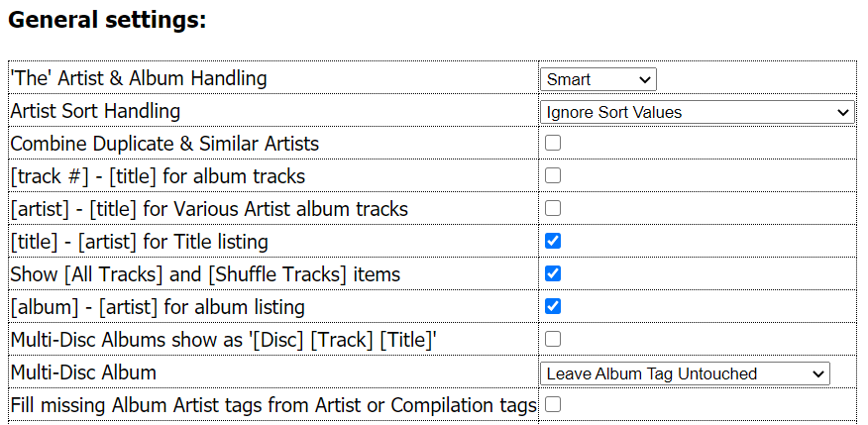This screenshot has width=868, height=425.
Task: Click the Combine Duplicate & Similar Artists label
Action: pyautogui.click(x=164, y=144)
